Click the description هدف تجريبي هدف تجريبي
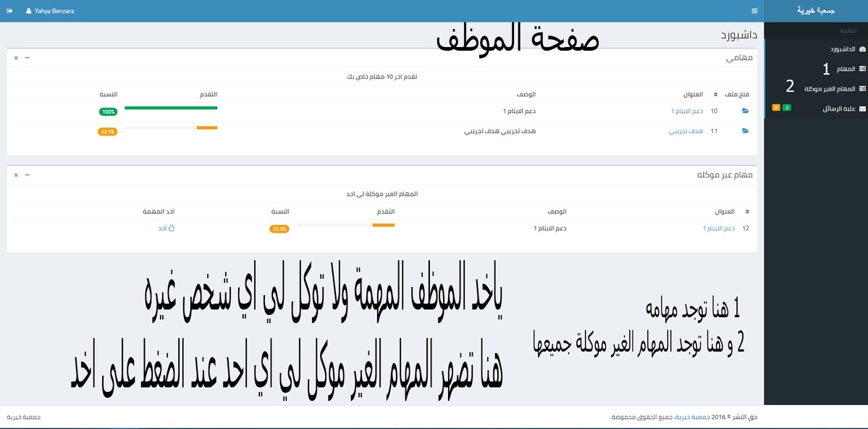 (x=500, y=131)
